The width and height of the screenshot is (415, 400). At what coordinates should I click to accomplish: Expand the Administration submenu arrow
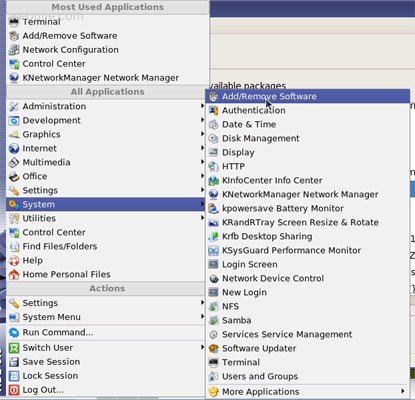[202, 106]
